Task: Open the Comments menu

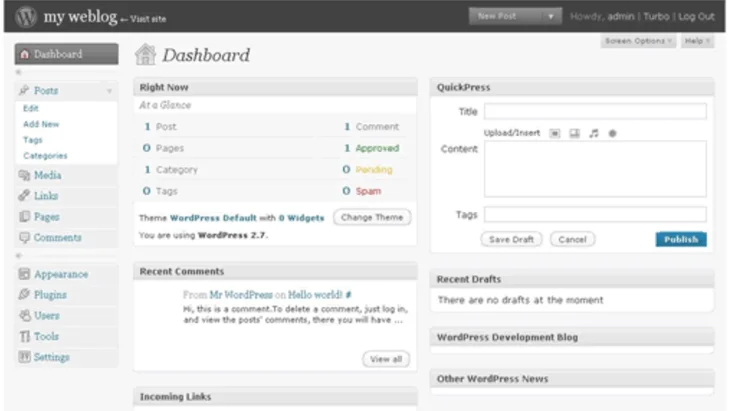Action: point(67,237)
